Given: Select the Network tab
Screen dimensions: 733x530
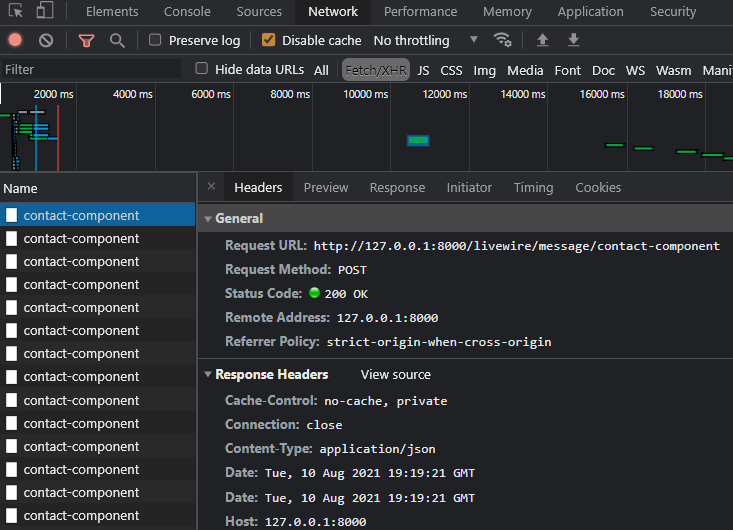Looking at the screenshot, I should (x=333, y=12).
